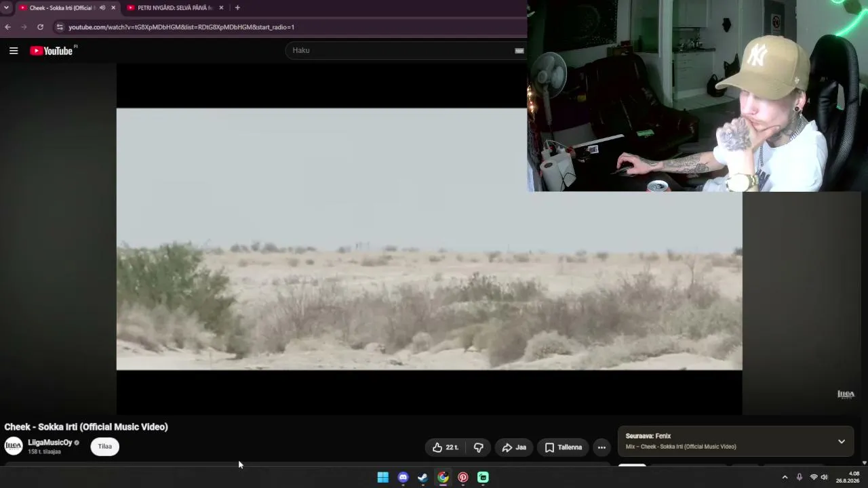Open the tab search dropdown arrow
Image resolution: width=868 pixels, height=488 pixels.
pos(6,7)
